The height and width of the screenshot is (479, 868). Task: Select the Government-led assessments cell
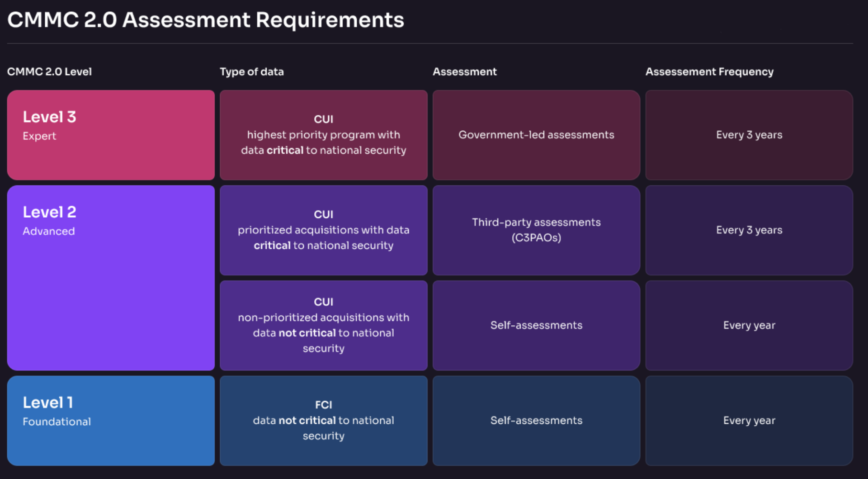[x=536, y=135]
